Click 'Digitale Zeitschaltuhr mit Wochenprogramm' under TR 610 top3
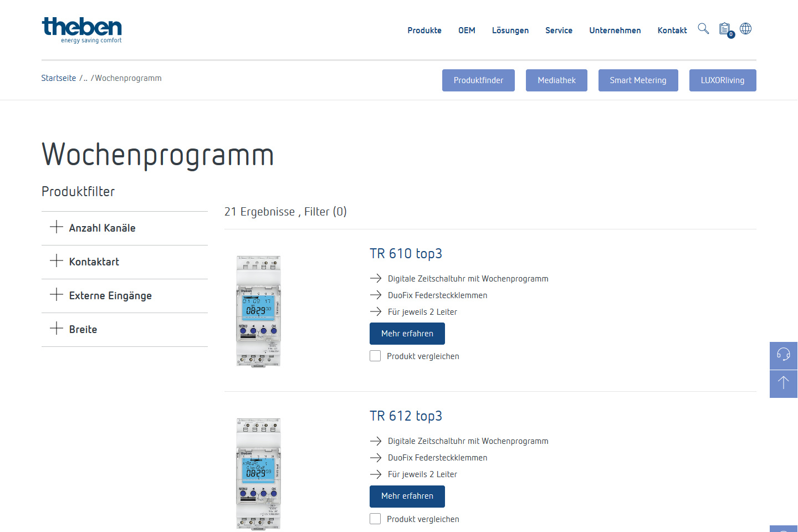This screenshot has width=798, height=532. [x=468, y=279]
